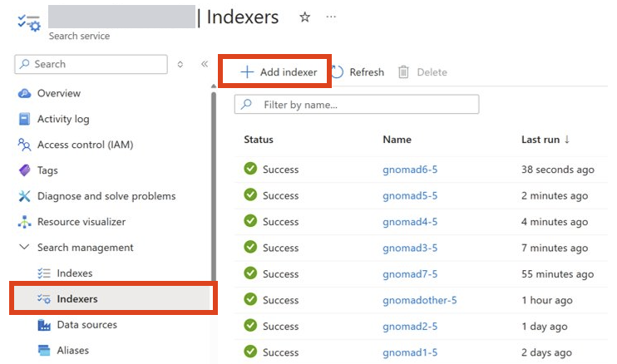Image resolution: width=617 pixels, height=364 pixels.
Task: Open the gnomad2-5 indexer link
Action: pyautogui.click(x=410, y=327)
